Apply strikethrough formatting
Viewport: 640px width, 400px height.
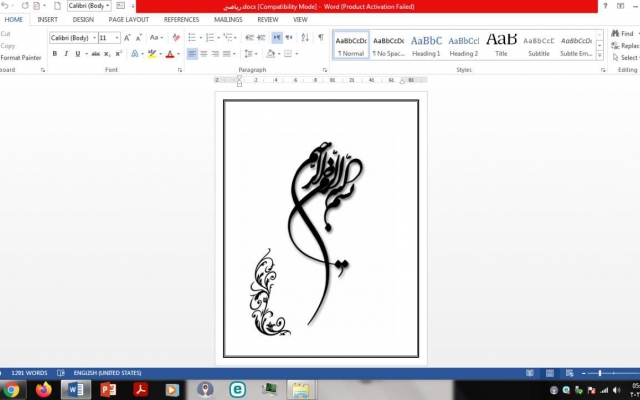coord(96,54)
